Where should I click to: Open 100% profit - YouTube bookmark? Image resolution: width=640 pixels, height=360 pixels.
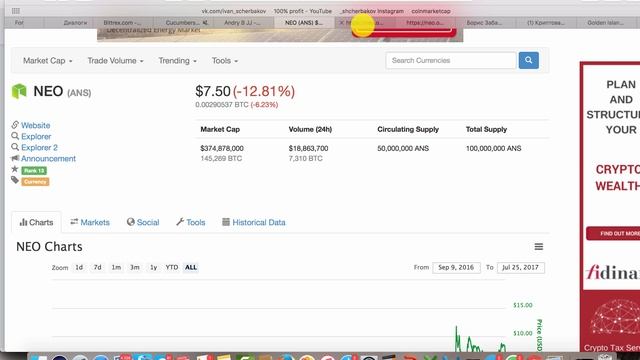(x=302, y=11)
